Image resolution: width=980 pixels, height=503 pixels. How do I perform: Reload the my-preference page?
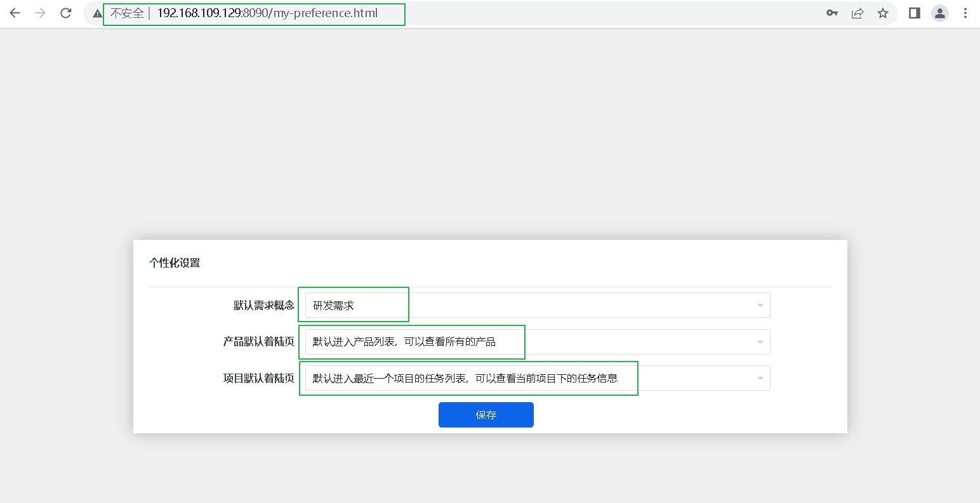coord(66,13)
